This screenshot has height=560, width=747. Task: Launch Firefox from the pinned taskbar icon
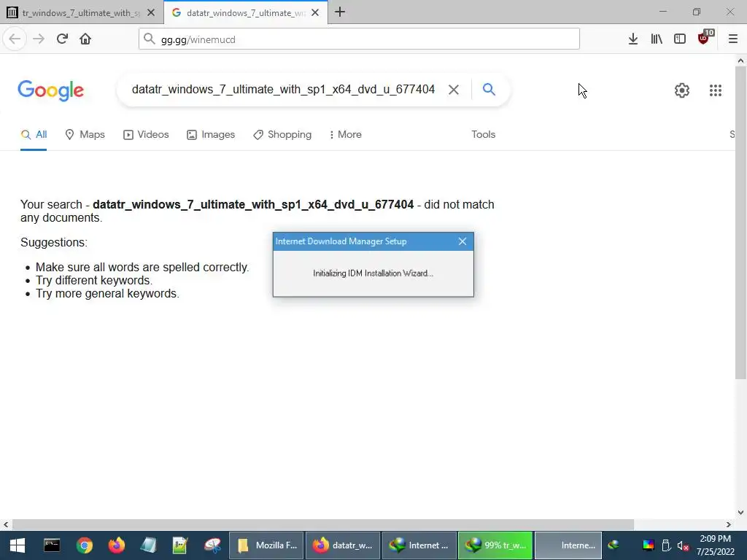(116, 545)
